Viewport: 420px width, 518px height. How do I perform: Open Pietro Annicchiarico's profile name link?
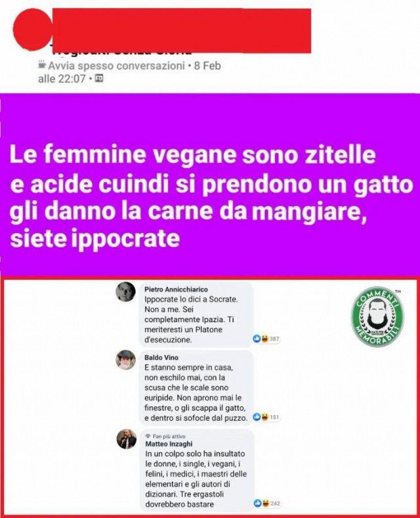(176, 290)
